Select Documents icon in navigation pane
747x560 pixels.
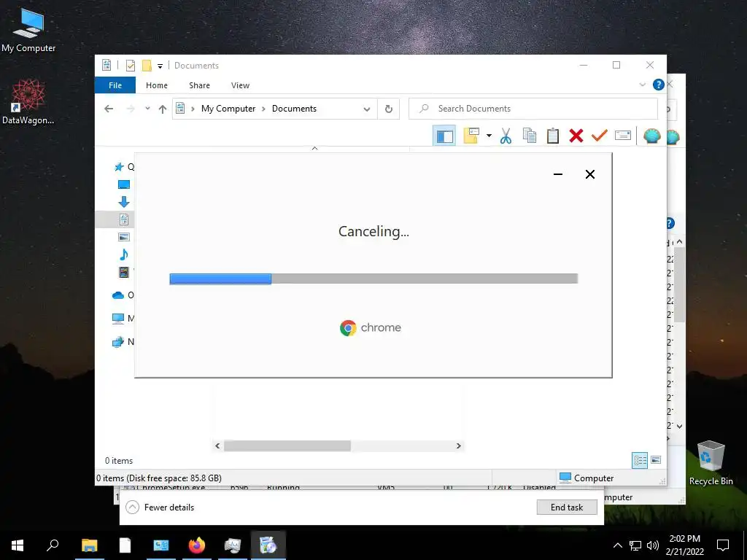coord(124,219)
